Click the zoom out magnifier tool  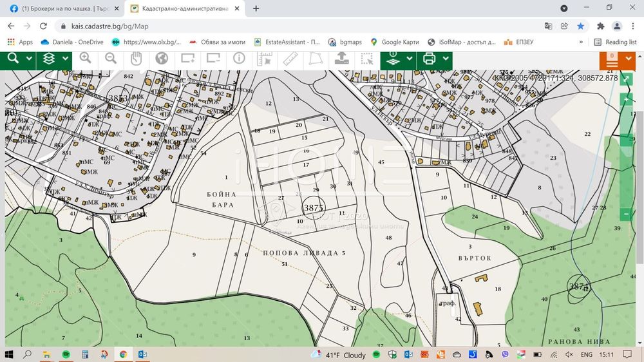click(x=111, y=59)
